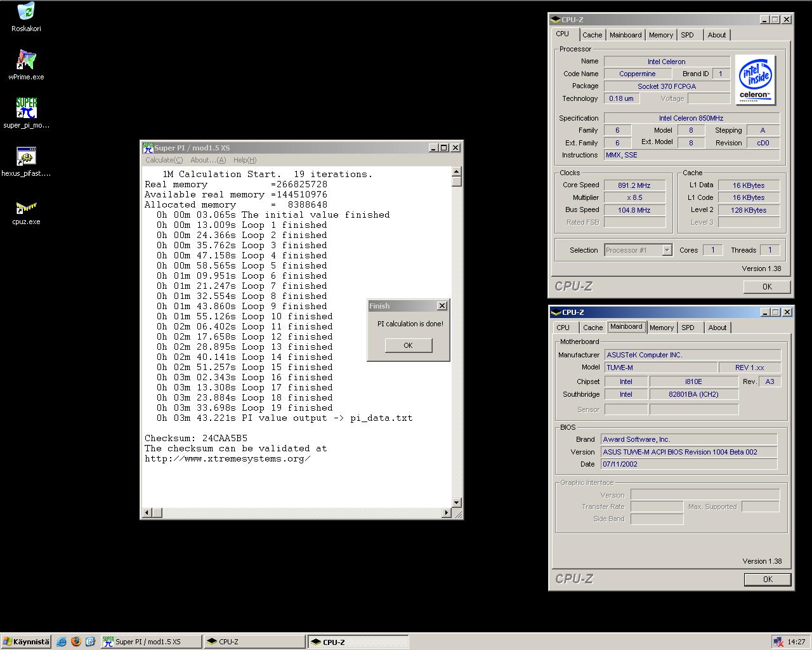Switch to second CPU-Z taskbar button
Image resolution: width=812 pixels, height=650 pixels.
[358, 642]
